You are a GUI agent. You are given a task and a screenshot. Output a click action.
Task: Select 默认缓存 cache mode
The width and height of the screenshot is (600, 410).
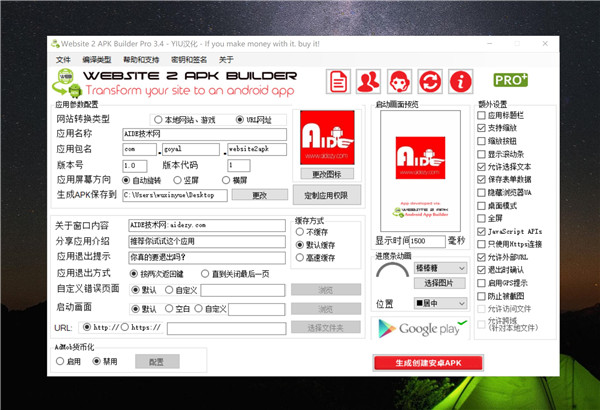point(316,245)
